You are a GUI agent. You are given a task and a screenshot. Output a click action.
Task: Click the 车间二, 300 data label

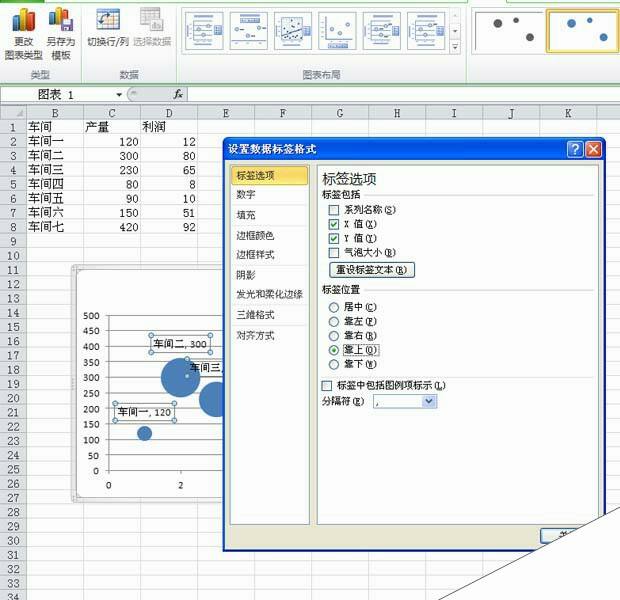(x=180, y=344)
